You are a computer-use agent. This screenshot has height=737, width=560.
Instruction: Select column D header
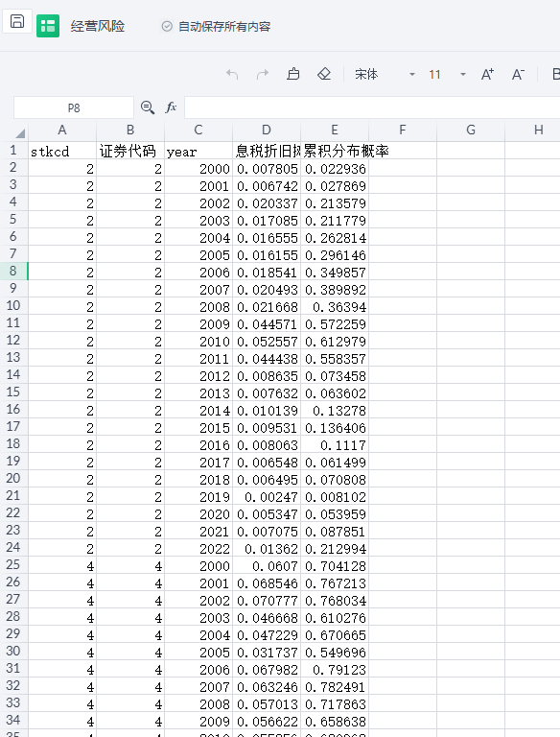coord(267,131)
